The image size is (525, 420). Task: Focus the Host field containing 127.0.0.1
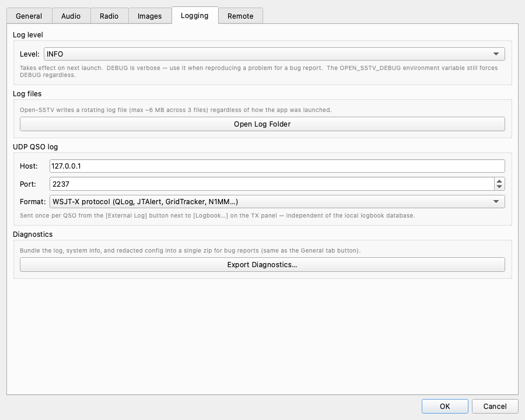tap(277, 166)
